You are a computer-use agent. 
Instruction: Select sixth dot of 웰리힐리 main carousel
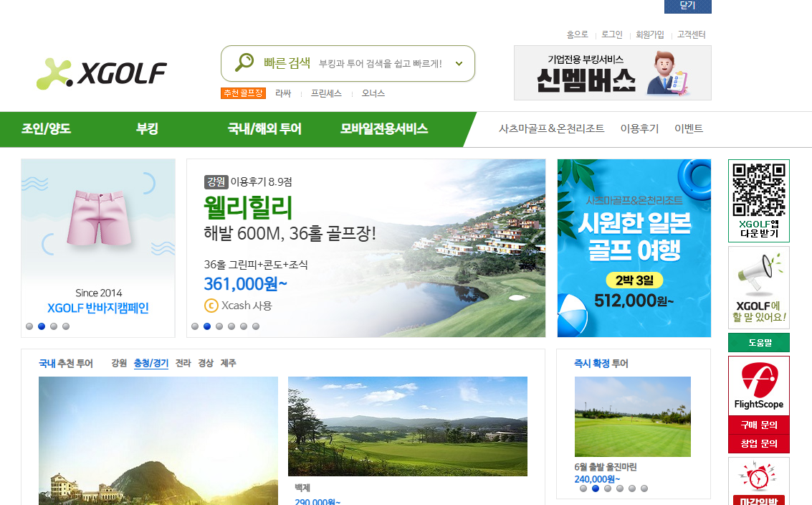coord(256,326)
